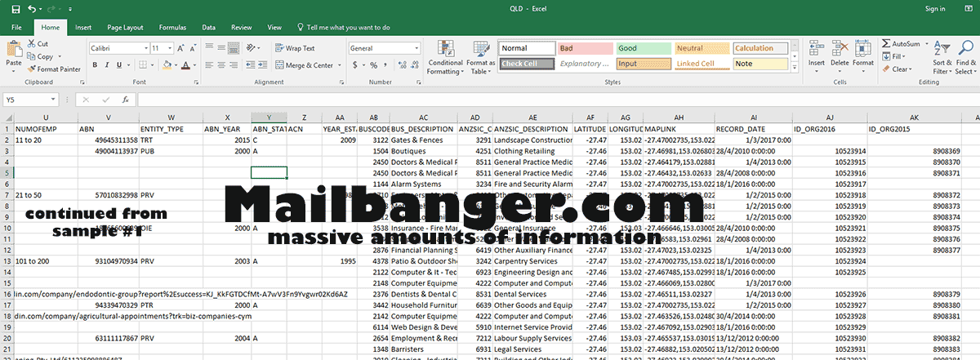Toggle Align Left in bottom alignment row
This screenshot has height=360, width=980.
tap(209, 65)
